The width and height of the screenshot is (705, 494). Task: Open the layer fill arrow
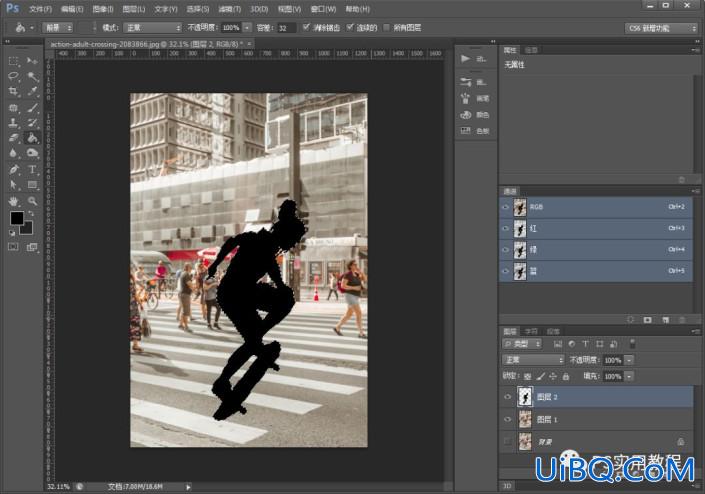[629, 376]
